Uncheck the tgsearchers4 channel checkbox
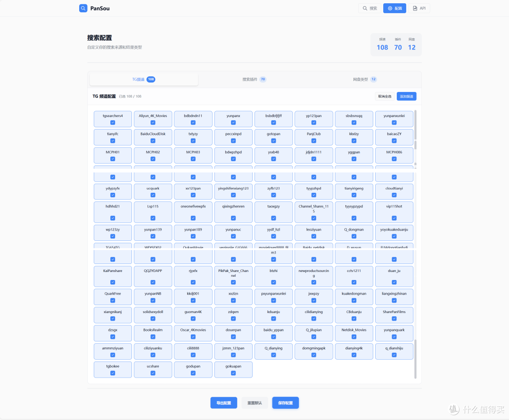Image resolution: width=509 pixels, height=420 pixels. (x=113, y=123)
